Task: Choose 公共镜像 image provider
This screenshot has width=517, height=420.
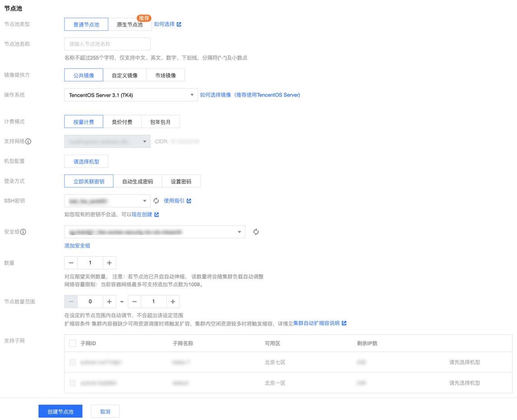Action: (x=84, y=75)
